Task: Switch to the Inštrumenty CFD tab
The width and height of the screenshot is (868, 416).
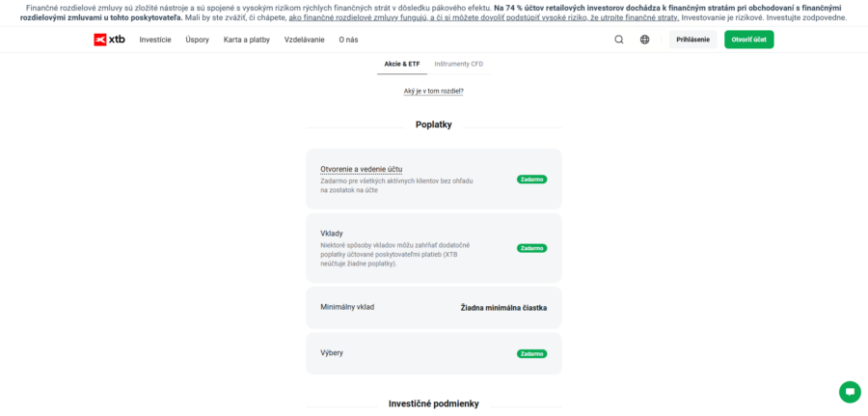Action: click(458, 65)
